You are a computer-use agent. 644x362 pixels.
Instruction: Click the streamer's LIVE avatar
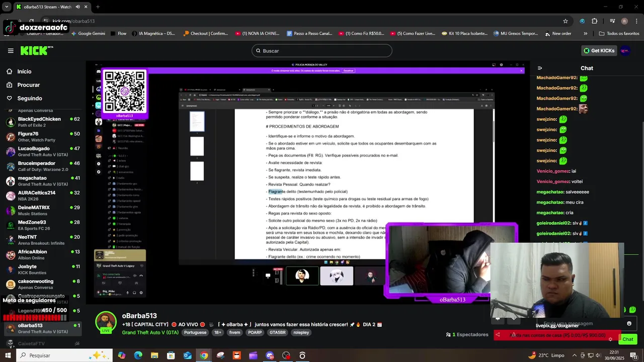[x=106, y=323]
